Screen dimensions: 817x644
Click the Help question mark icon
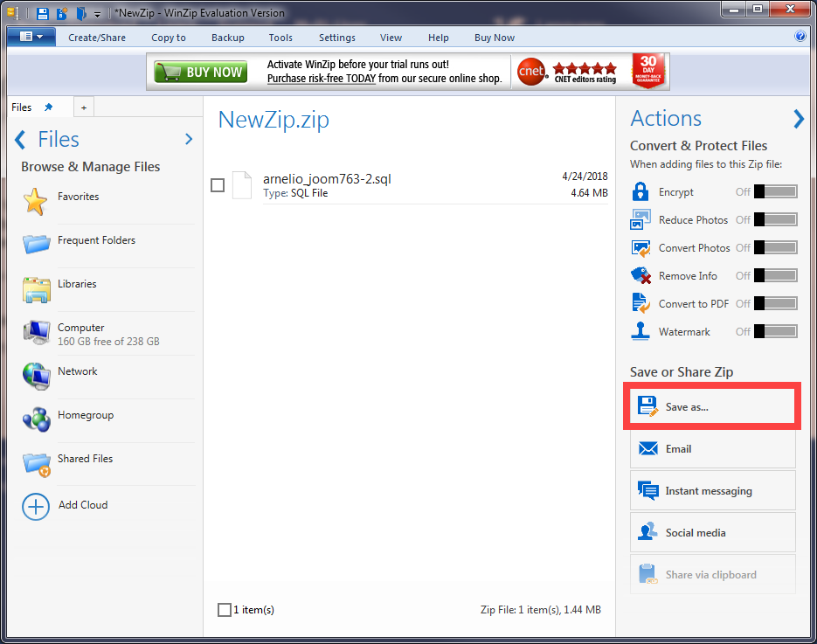[800, 37]
